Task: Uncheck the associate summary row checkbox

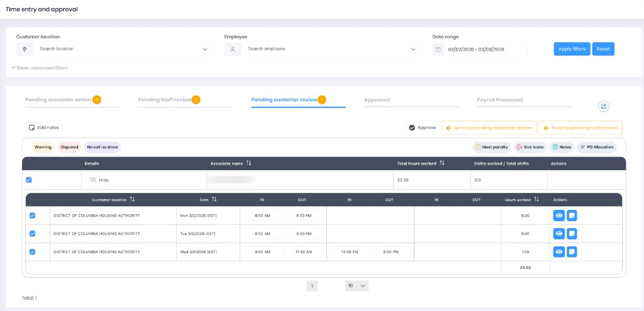Action: point(29,180)
